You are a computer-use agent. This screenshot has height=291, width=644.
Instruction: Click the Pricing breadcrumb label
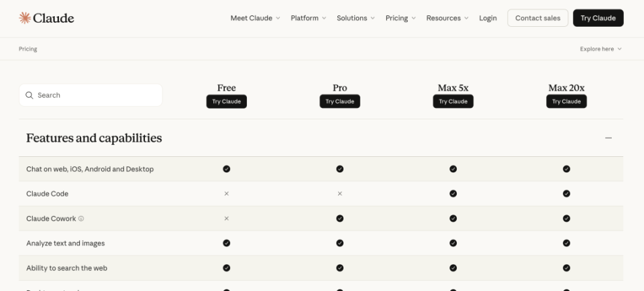pos(28,49)
